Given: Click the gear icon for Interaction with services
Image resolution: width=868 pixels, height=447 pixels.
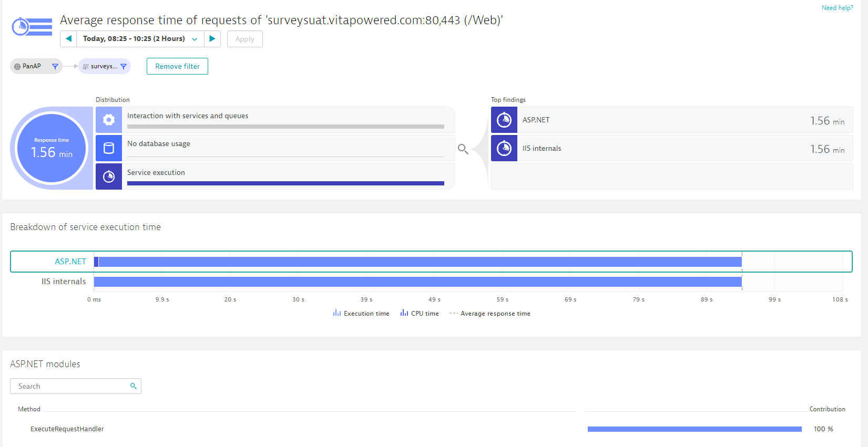Looking at the screenshot, I should tap(109, 120).
